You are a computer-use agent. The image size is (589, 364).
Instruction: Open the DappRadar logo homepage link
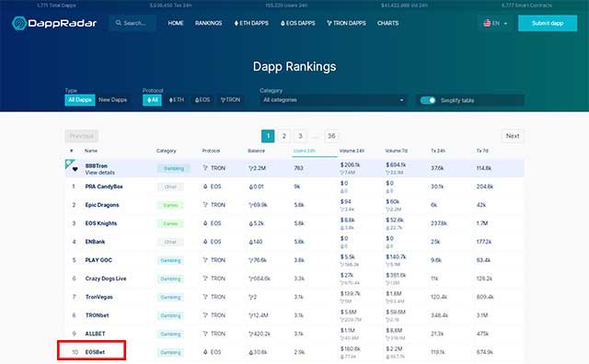coord(54,23)
